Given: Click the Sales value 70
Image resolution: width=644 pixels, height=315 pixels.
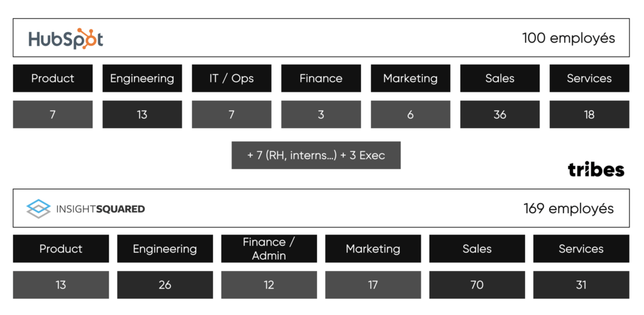Looking at the screenshot, I should [477, 285].
